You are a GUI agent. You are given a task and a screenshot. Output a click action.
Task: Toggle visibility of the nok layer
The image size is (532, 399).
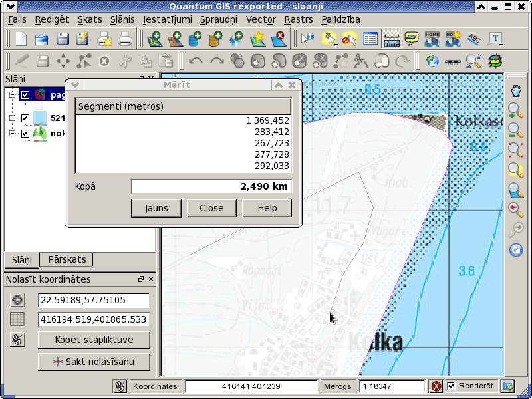point(25,134)
